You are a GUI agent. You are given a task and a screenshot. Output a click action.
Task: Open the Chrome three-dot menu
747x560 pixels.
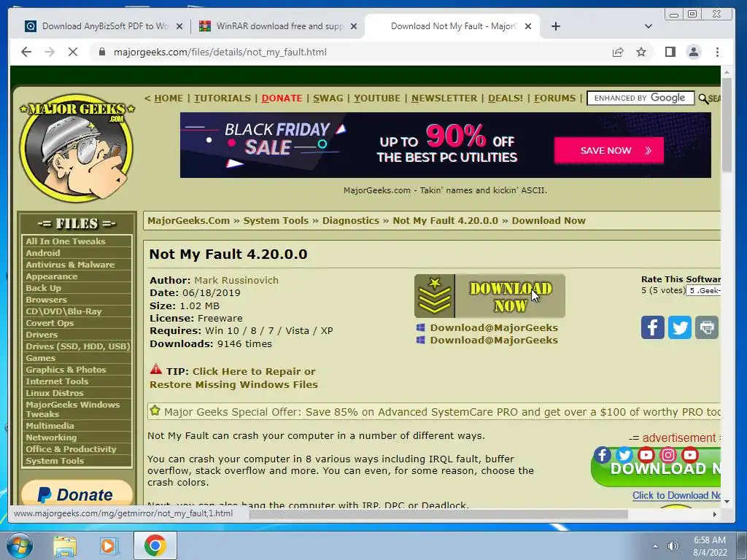pos(718,52)
